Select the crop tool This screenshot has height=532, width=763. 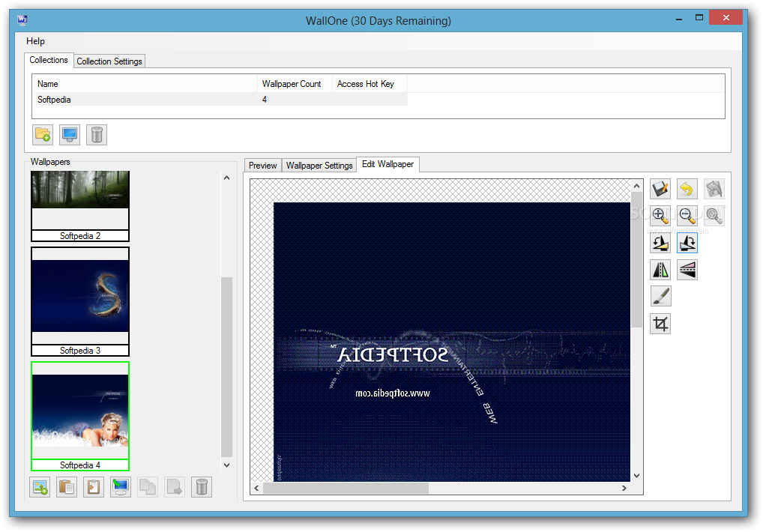[660, 324]
